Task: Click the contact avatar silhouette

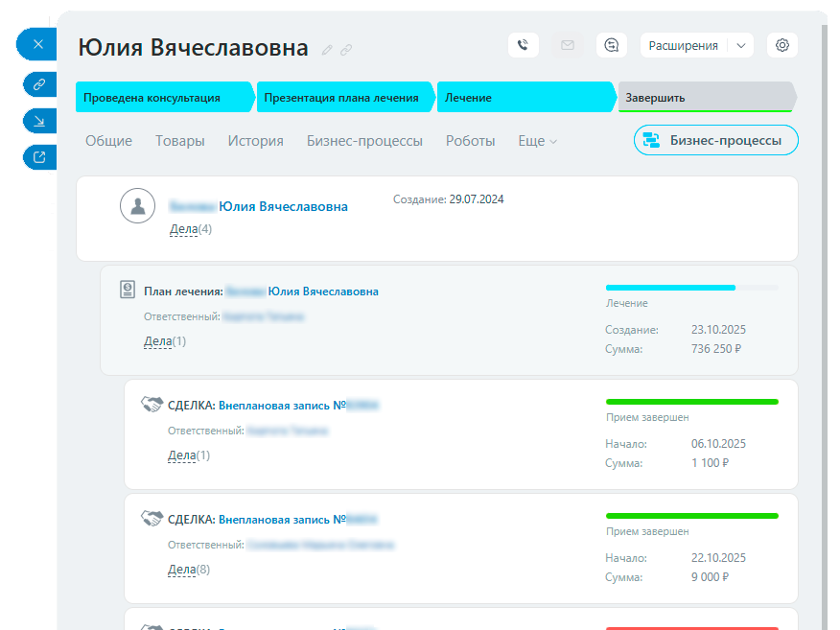Action: point(138,206)
